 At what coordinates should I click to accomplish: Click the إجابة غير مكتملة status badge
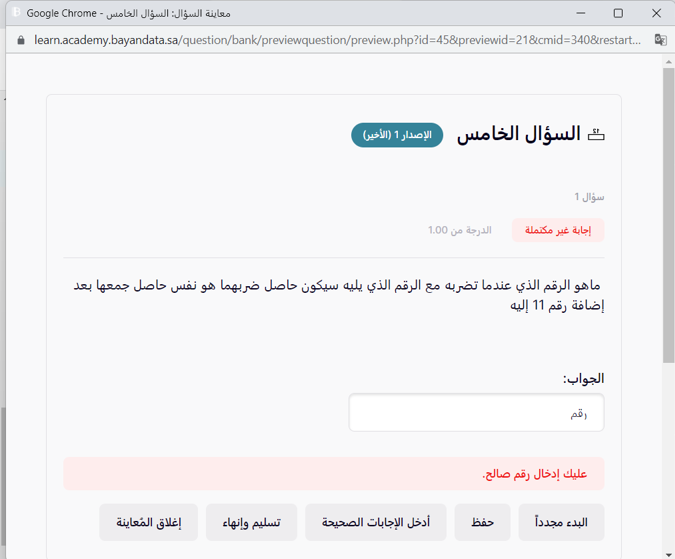pos(558,230)
